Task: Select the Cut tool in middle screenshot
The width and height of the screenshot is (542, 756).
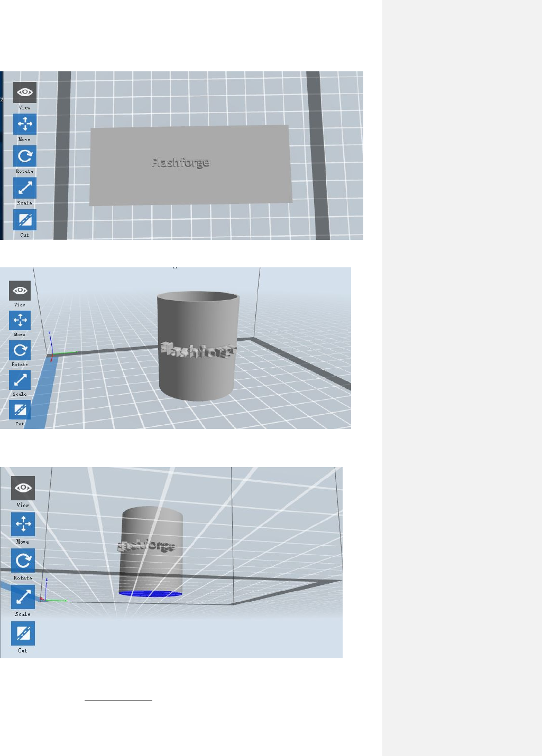Action: tap(20, 410)
